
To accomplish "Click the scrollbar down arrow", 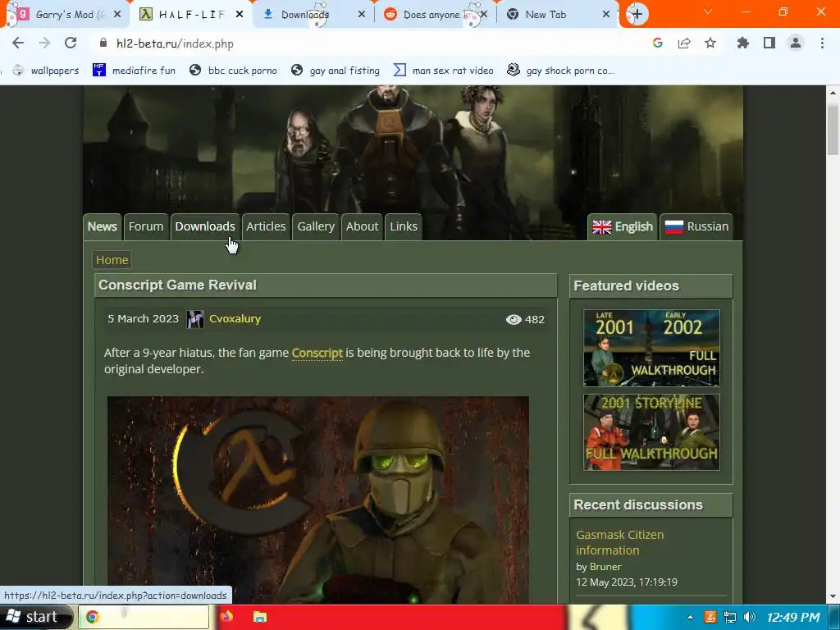I will pos(833,596).
